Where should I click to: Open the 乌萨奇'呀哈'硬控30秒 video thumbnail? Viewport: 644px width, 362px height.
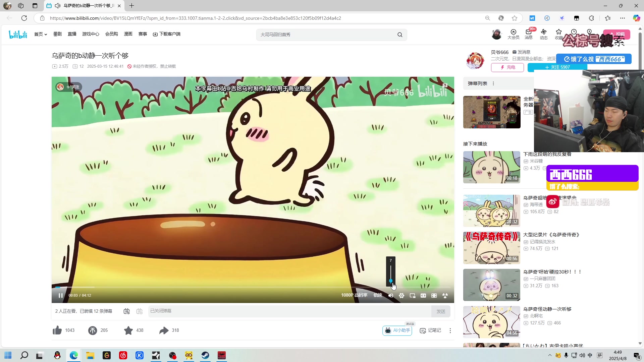tap(491, 285)
